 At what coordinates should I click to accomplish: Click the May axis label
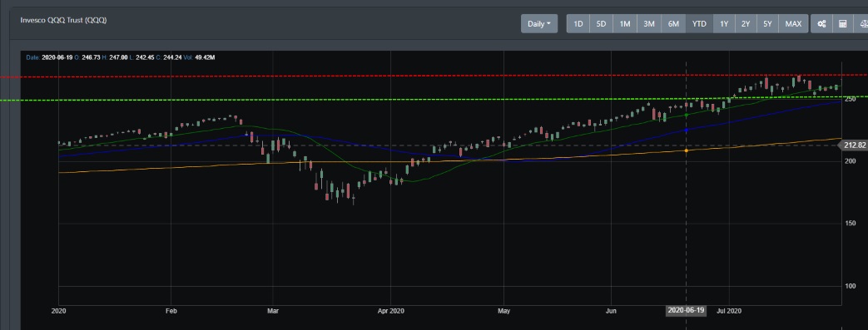pyautogui.click(x=503, y=311)
